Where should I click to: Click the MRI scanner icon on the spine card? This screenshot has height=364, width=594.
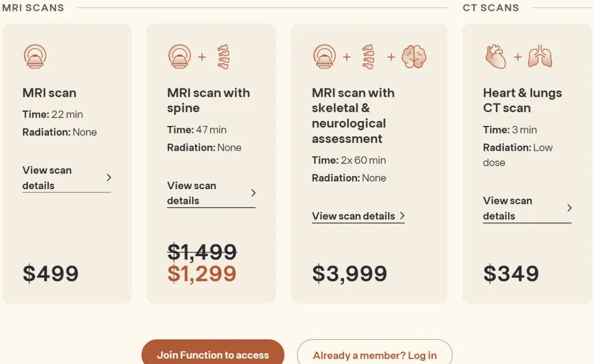(179, 57)
